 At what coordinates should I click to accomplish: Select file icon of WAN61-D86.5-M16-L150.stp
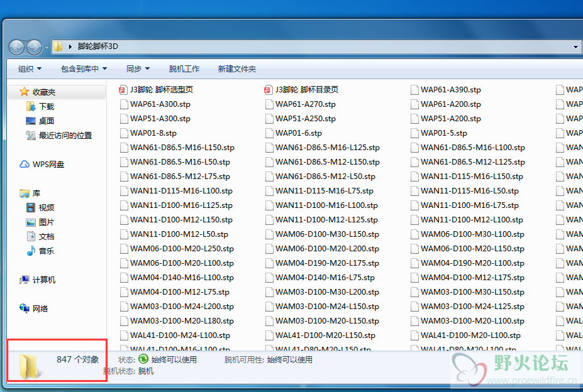124,148
